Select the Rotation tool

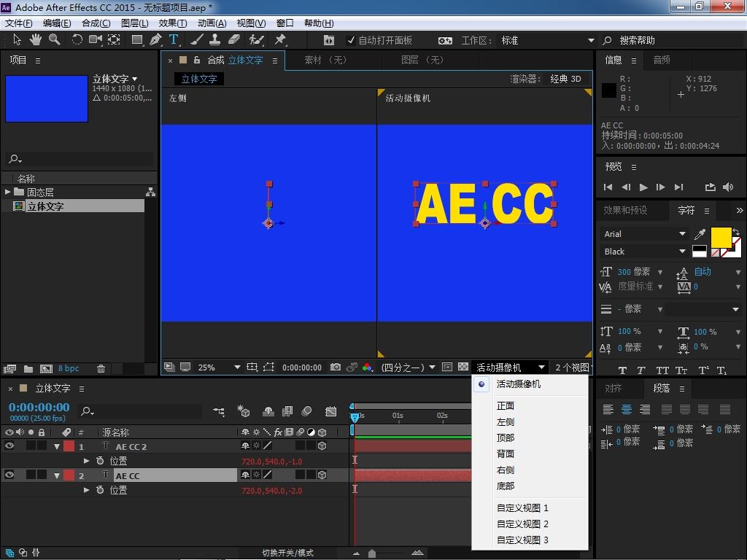(x=77, y=40)
